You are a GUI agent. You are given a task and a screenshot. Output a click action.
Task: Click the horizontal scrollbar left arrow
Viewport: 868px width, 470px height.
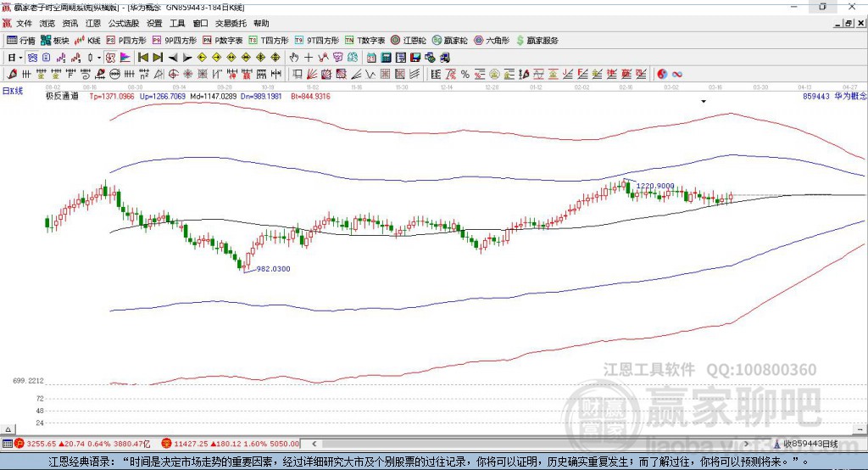(314, 444)
